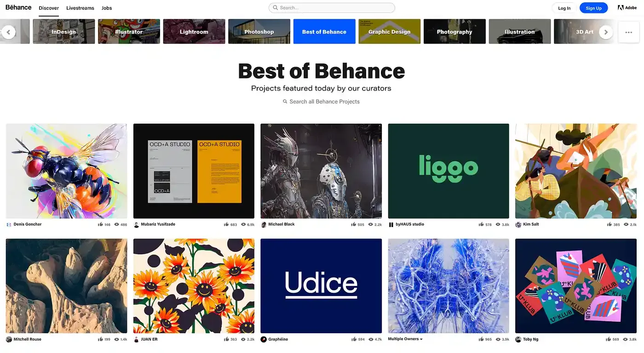The height and width of the screenshot is (353, 644).
Task: Click thumbs-up icon on Denis Gonchar's project
Action: point(100,225)
